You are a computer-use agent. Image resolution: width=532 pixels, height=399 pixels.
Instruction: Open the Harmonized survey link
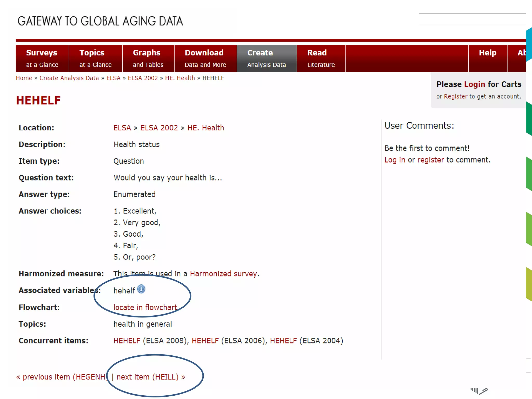[223, 274]
